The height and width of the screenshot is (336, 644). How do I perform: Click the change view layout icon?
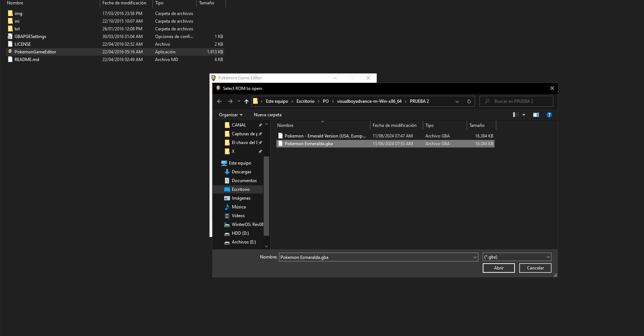tap(516, 115)
